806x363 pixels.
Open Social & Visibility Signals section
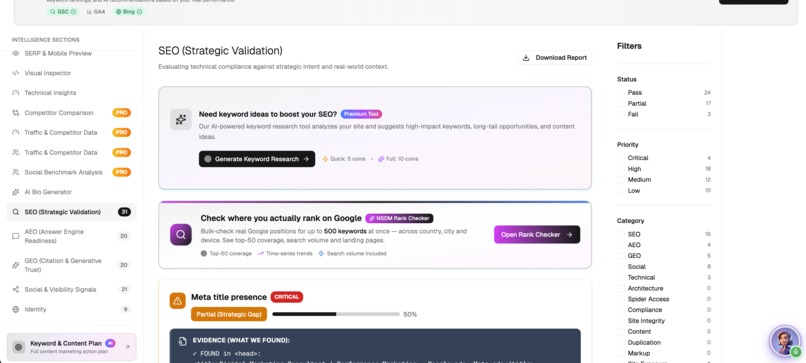[71, 289]
